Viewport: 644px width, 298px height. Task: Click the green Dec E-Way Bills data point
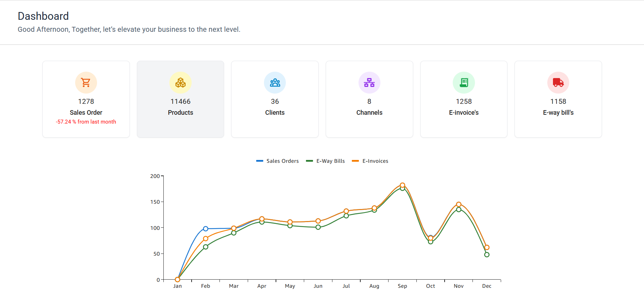coord(487,255)
